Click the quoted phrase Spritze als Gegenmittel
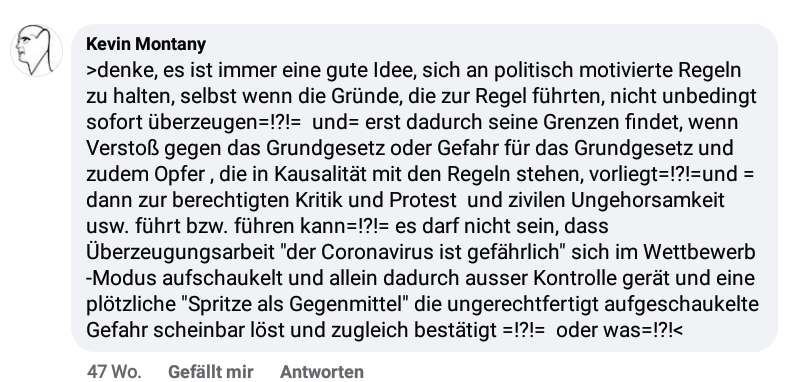 click(x=298, y=304)
